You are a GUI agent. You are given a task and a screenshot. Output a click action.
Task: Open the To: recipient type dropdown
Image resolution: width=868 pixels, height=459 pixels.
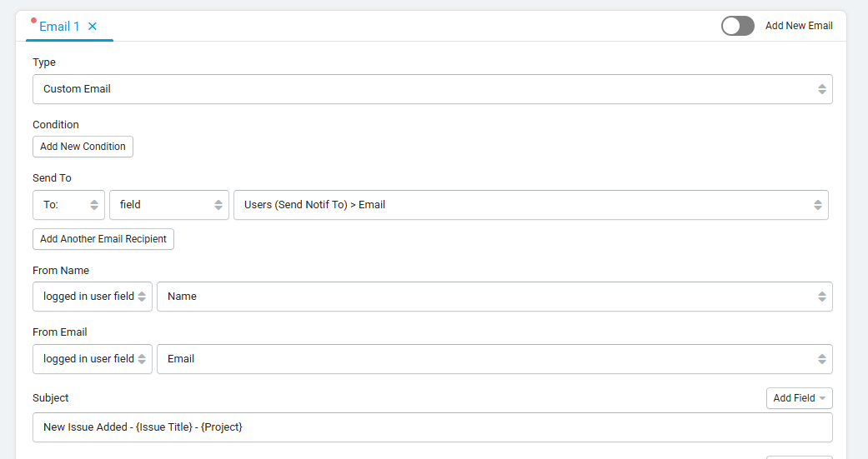click(68, 205)
